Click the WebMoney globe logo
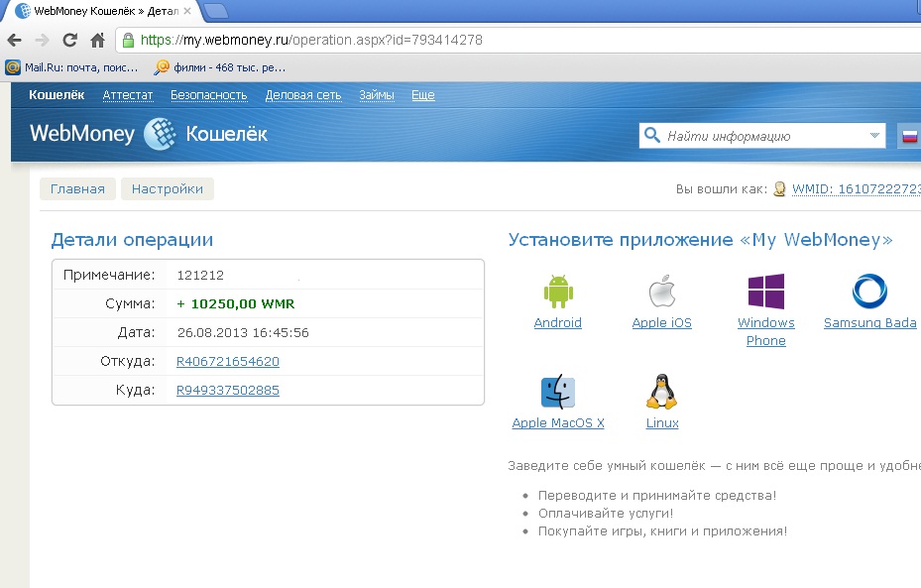Image resolution: width=921 pixels, height=588 pixels. click(161, 134)
